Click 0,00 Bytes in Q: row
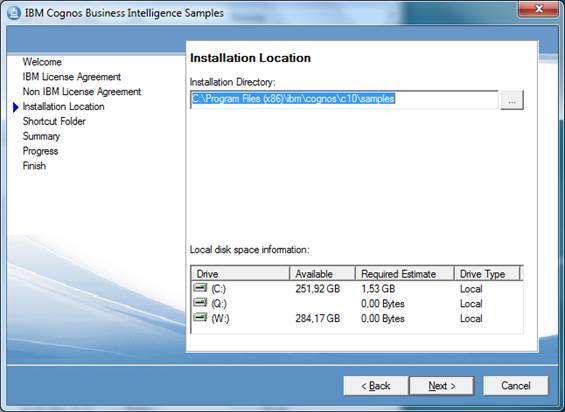Viewport: 565px width, 412px height. tap(383, 304)
